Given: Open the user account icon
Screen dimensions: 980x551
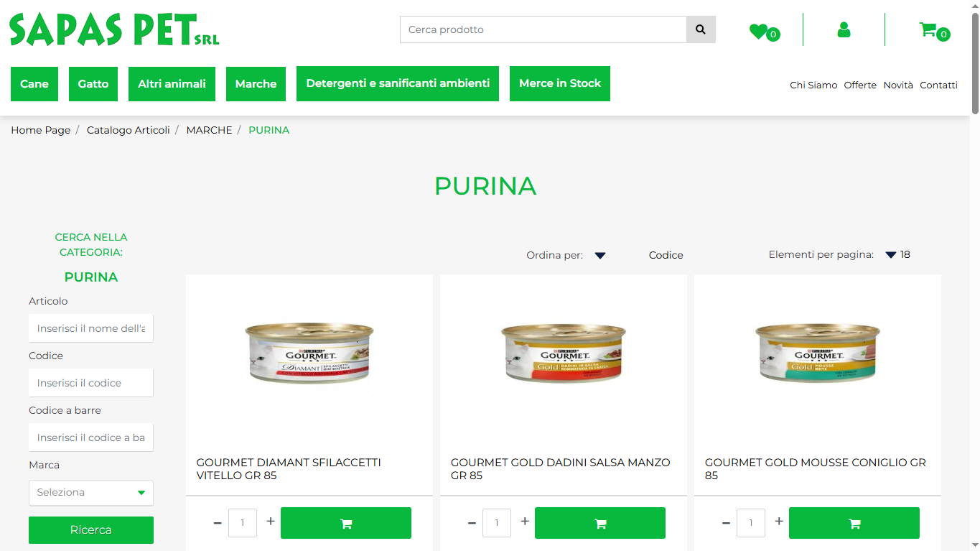Looking at the screenshot, I should coord(844,29).
